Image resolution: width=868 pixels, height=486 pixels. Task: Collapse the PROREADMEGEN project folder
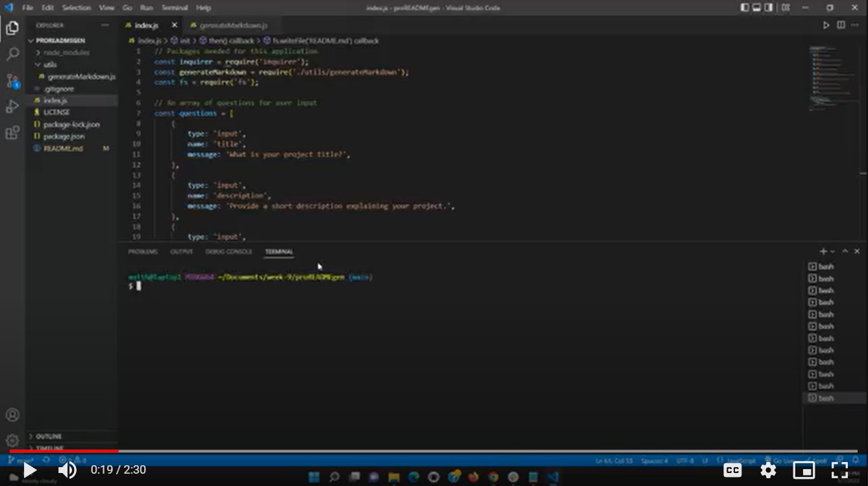71,40
